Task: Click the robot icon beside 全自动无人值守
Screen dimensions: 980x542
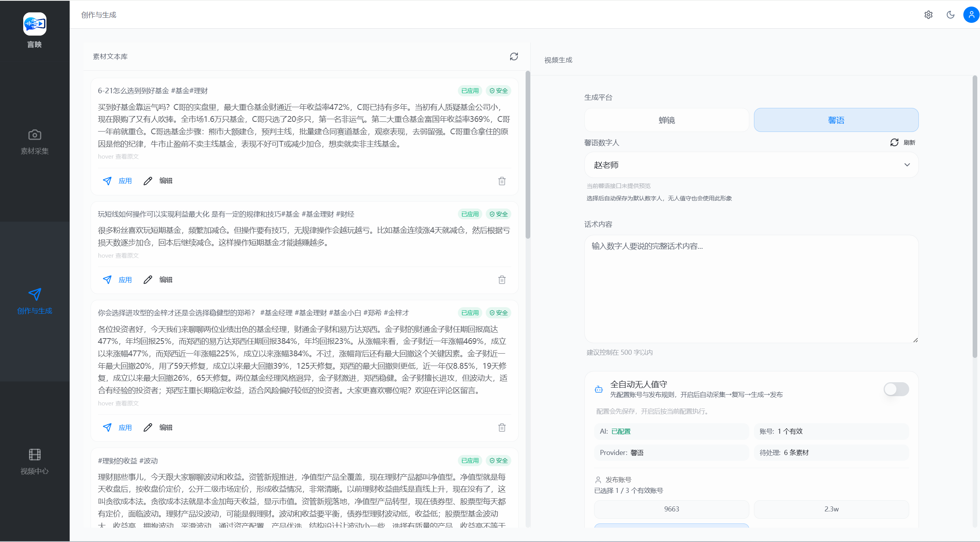Action: (x=598, y=389)
